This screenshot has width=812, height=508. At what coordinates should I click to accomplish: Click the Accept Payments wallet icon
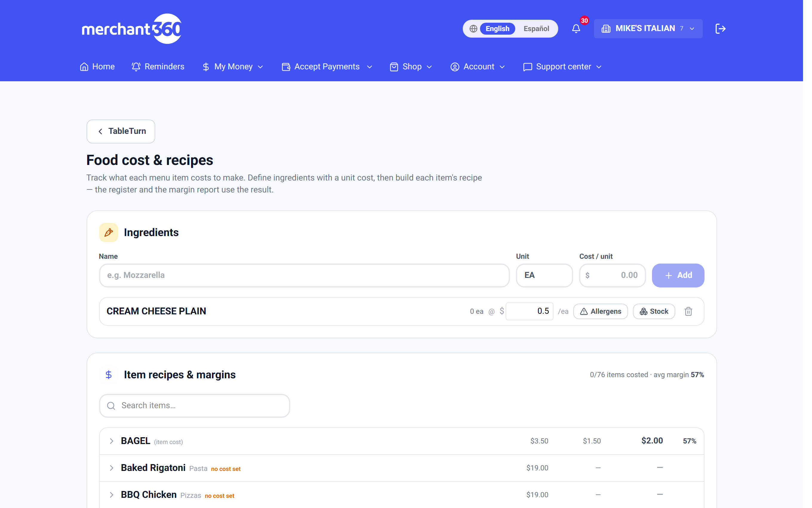tap(286, 67)
